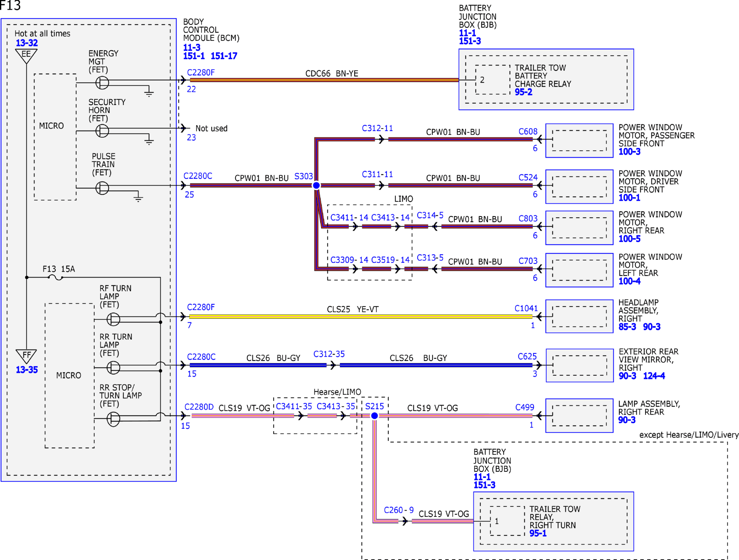Open the 100-1 driver window motor link
The width and height of the screenshot is (739, 560).
tap(630, 198)
